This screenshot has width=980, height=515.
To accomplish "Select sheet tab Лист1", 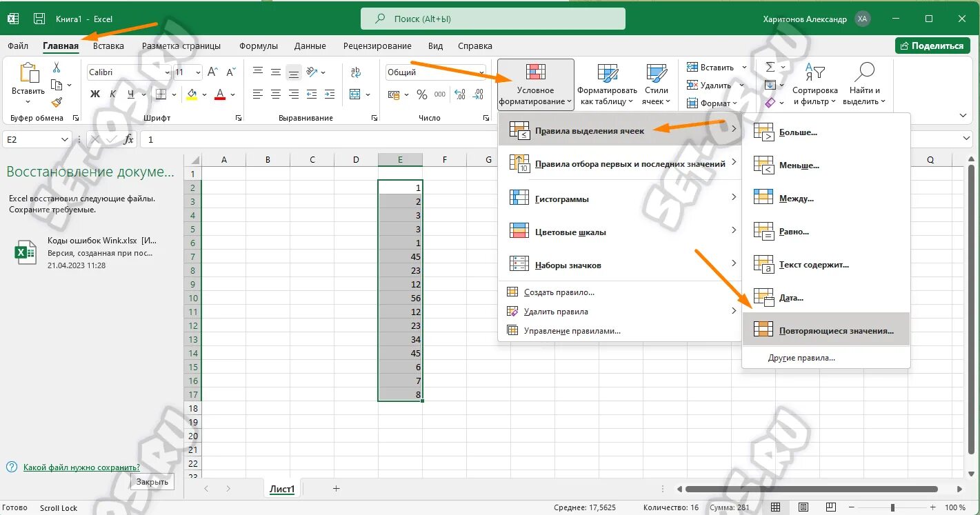I will coord(282,489).
